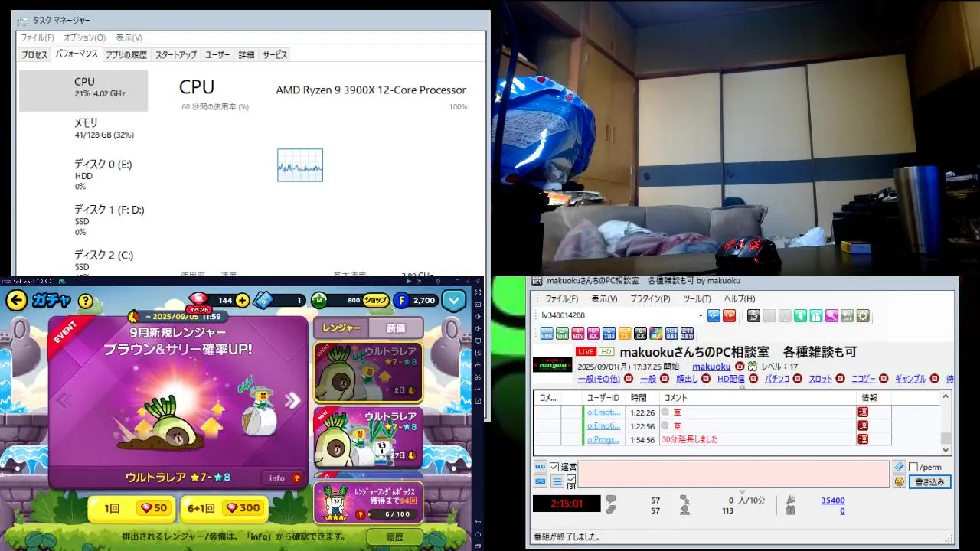Open the プロセス tab in Task Manager
The width and height of the screenshot is (980, 551).
tap(34, 54)
